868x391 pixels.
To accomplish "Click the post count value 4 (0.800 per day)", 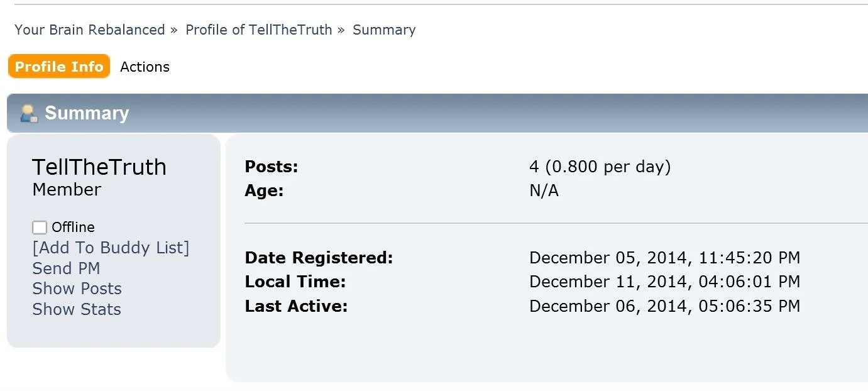I will point(600,167).
